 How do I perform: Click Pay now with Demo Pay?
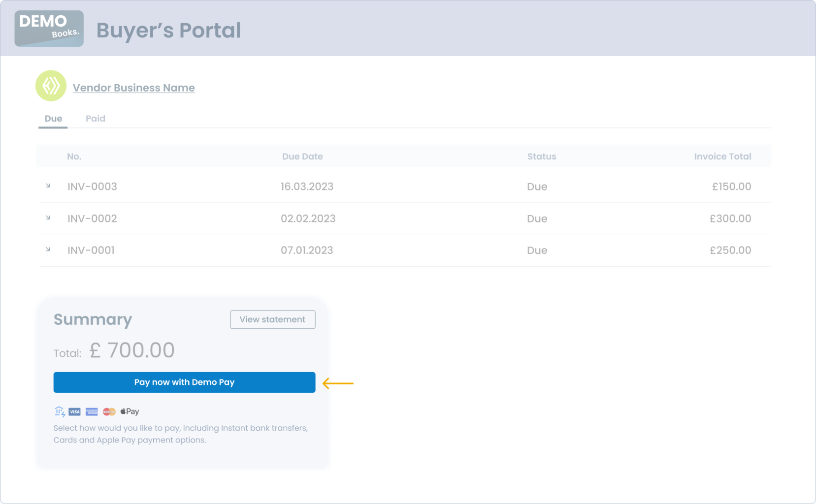pyautogui.click(x=184, y=382)
